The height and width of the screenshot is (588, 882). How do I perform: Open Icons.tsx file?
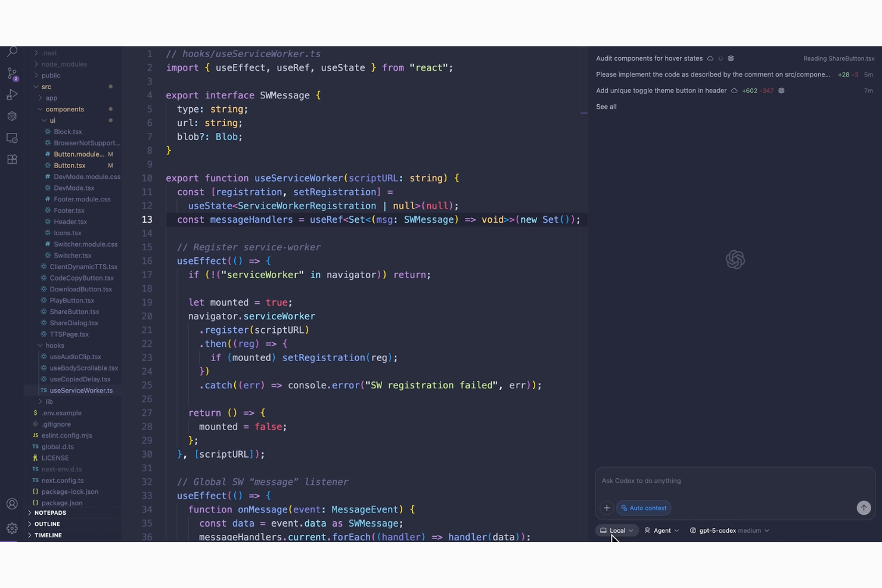pyautogui.click(x=67, y=233)
